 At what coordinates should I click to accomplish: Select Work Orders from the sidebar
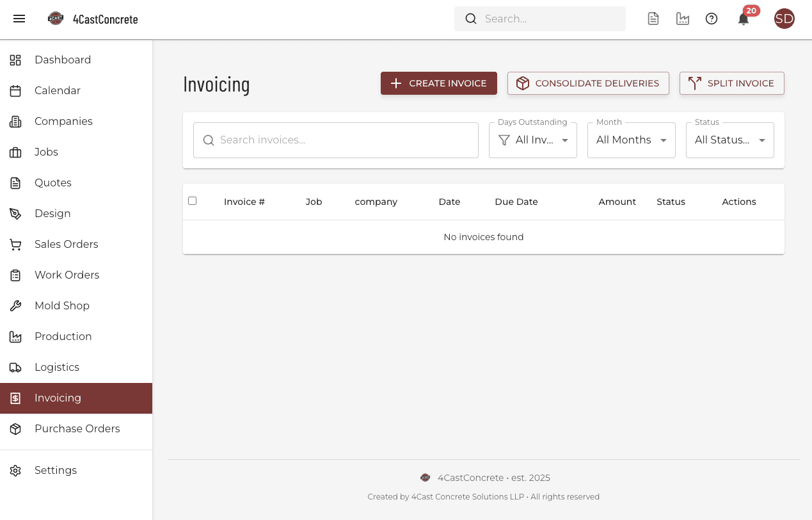pos(67,275)
